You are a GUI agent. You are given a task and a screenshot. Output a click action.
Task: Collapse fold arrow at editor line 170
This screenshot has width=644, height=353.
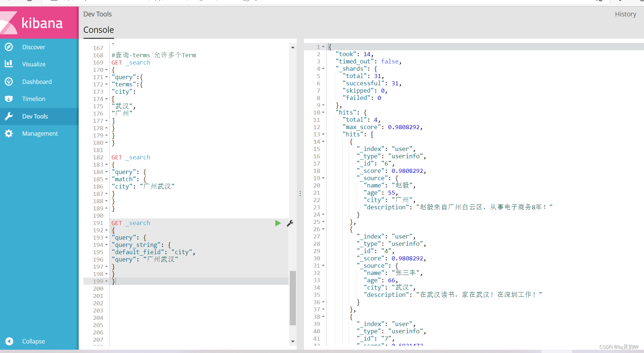point(106,70)
